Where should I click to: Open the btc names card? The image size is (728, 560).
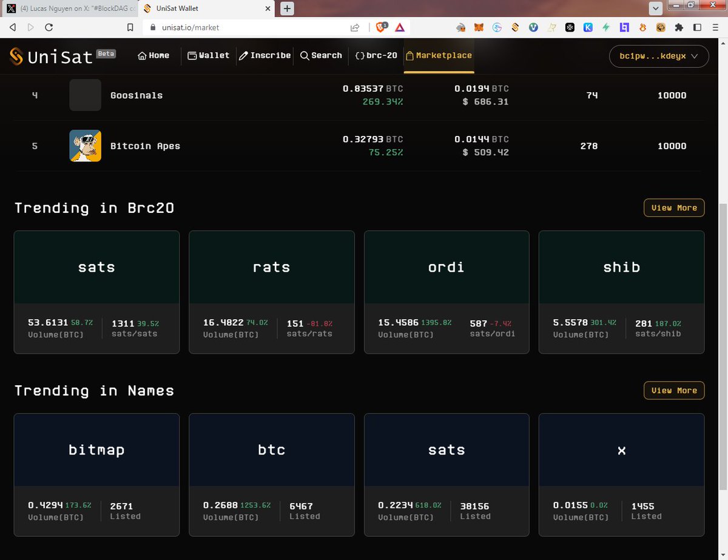coord(272,475)
